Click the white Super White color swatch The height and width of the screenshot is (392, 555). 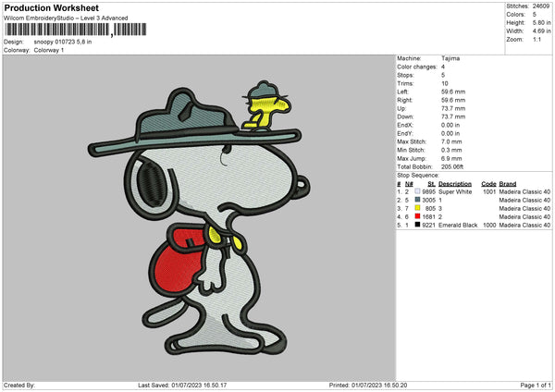417,191
